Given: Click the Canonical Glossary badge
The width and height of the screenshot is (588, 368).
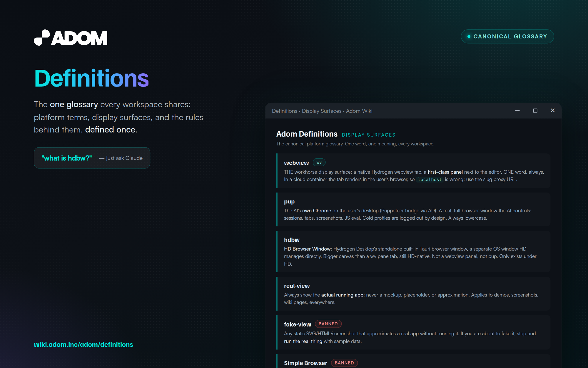Looking at the screenshot, I should point(507,37).
